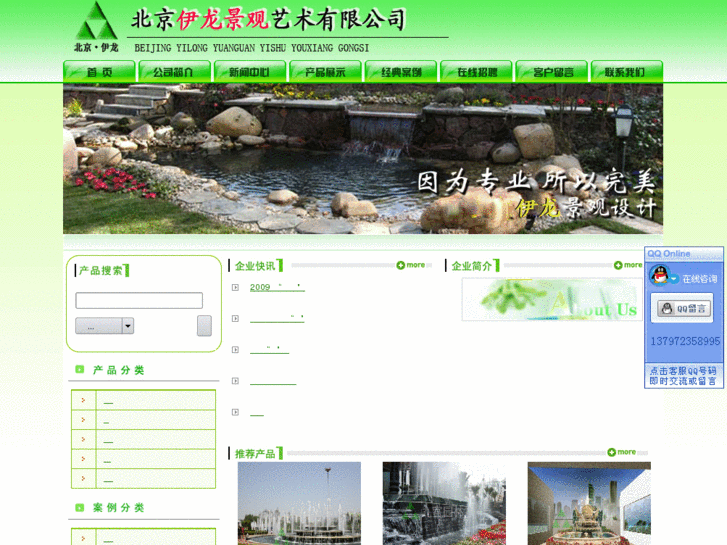The width and height of the screenshot is (727, 545).
Task: Open the 在线招聘 menu tab
Action: 476,72
